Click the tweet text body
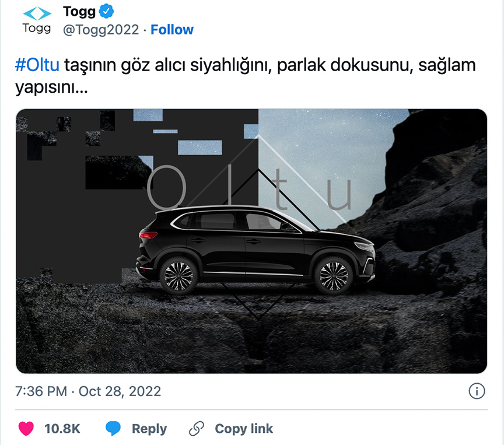This screenshot has height=445, width=504. [245, 76]
